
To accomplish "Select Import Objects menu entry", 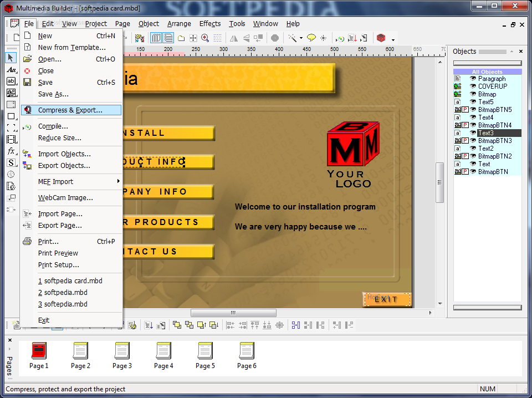I will (72, 154).
